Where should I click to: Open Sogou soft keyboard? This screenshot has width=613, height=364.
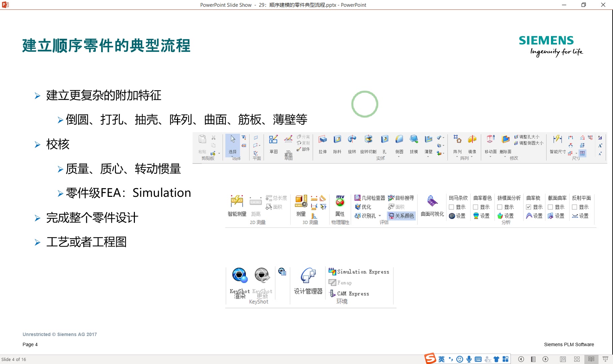click(478, 359)
